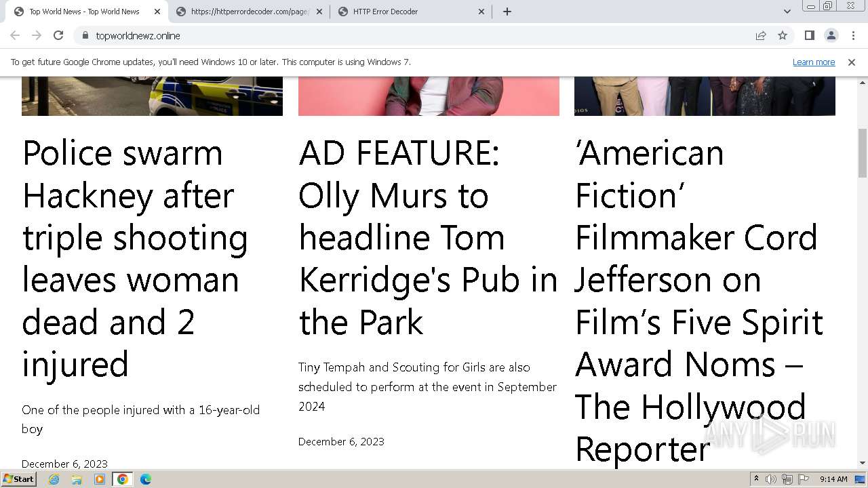The width and height of the screenshot is (868, 488).
Task: Select the Chrome taskbar icon
Action: [123, 479]
